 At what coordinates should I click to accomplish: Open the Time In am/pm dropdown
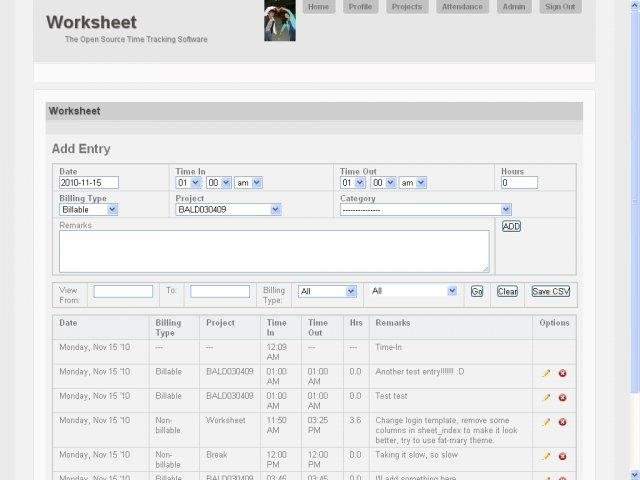[x=248, y=183]
